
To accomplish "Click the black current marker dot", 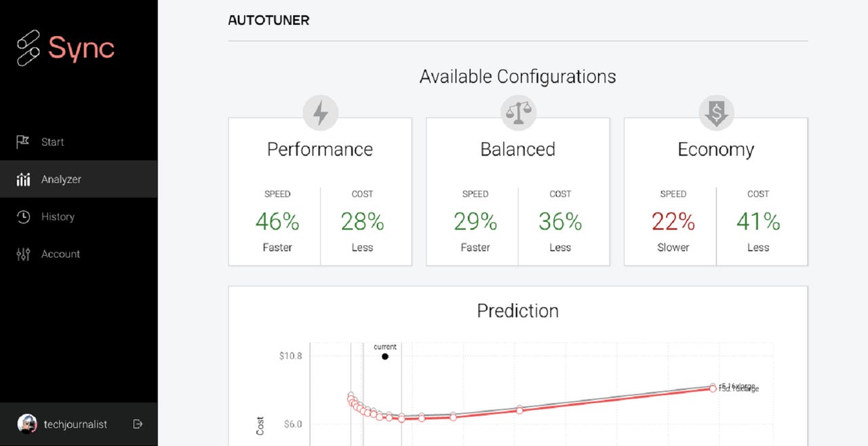I will (385, 356).
